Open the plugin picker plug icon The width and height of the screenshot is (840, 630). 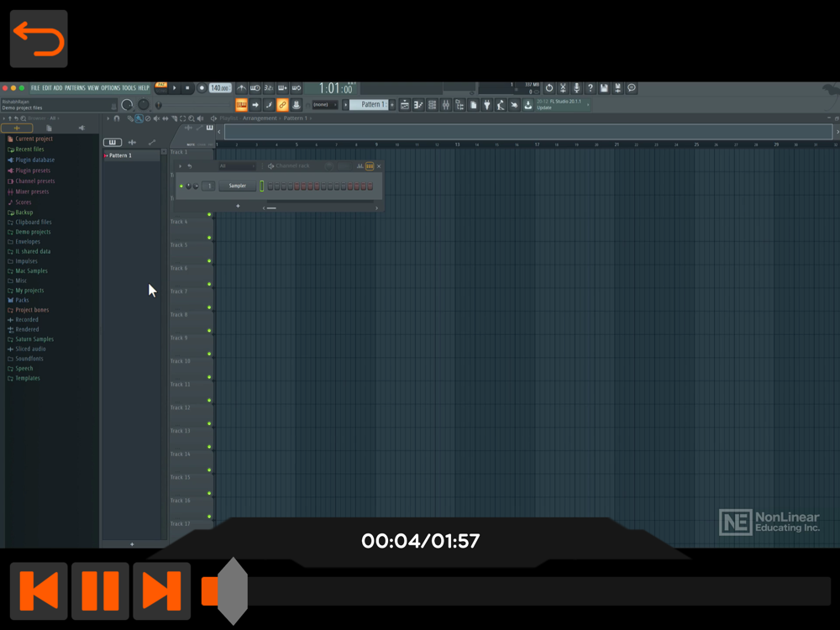[487, 105]
